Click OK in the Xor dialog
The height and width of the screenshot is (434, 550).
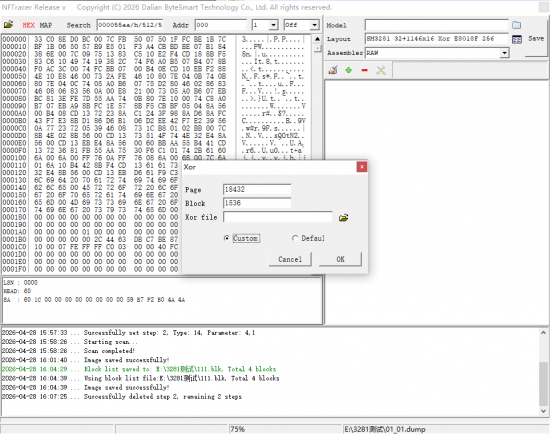340,259
